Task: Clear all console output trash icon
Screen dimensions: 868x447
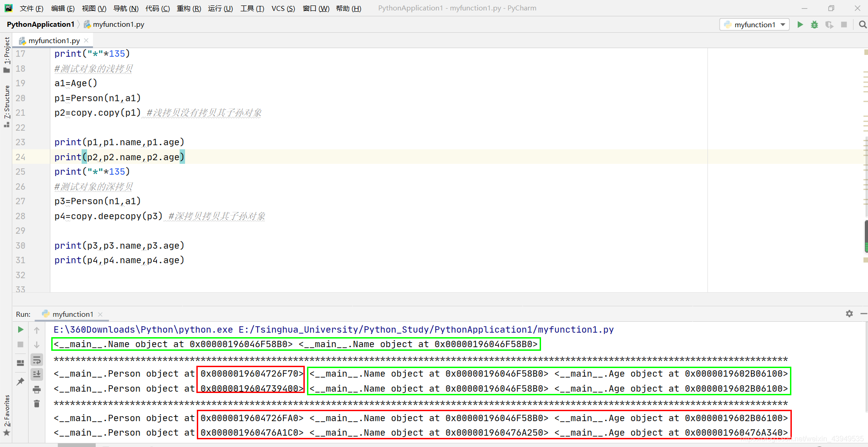Action: click(37, 403)
